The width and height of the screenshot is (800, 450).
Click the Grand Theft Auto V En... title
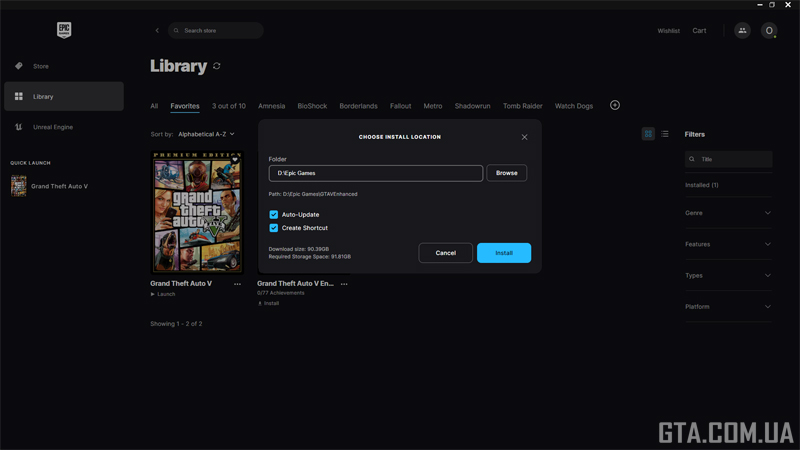coord(295,284)
